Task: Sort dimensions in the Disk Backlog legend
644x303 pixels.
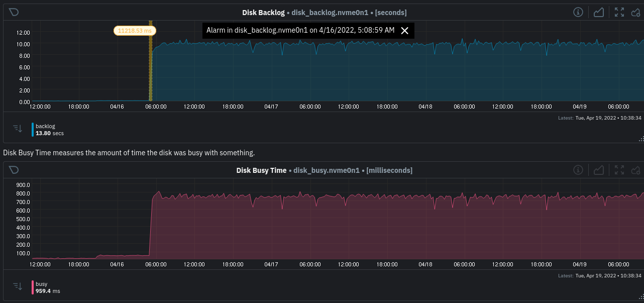Action: click(x=18, y=129)
